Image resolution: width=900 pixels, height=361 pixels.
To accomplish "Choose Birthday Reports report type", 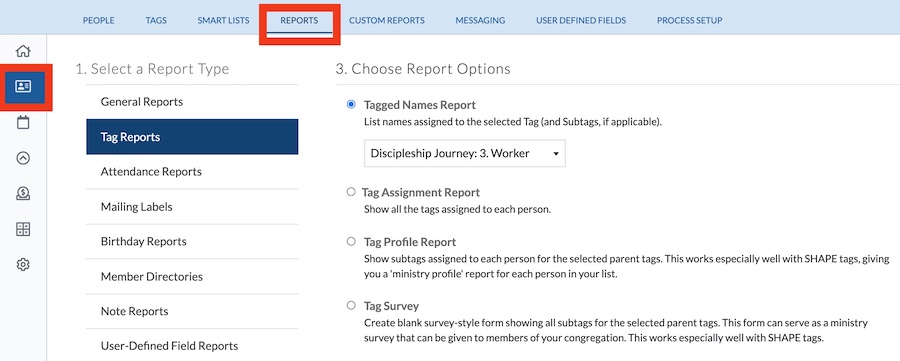I will point(192,242).
